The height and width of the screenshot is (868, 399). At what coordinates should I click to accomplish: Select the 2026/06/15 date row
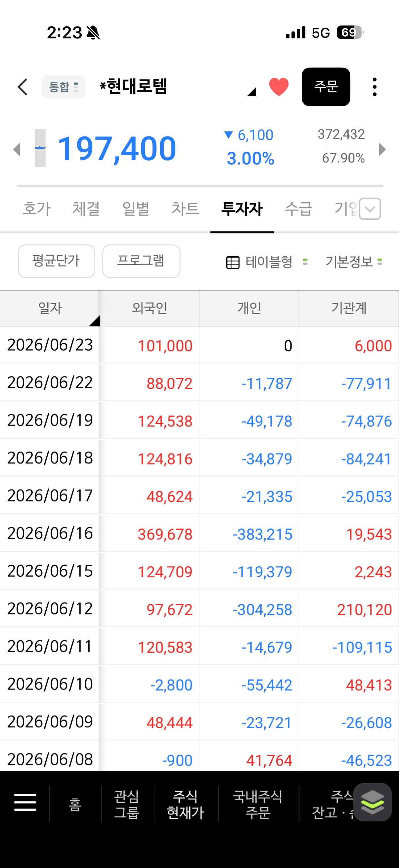(50, 571)
